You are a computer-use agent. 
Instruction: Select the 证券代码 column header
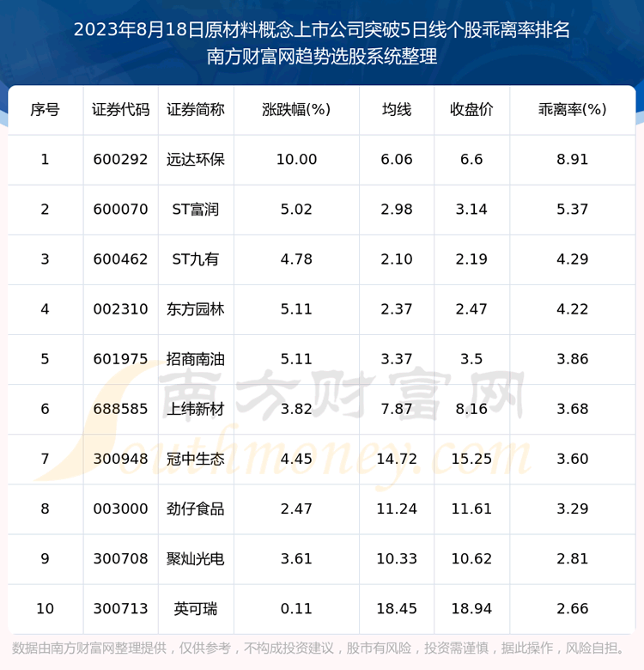pos(120,110)
